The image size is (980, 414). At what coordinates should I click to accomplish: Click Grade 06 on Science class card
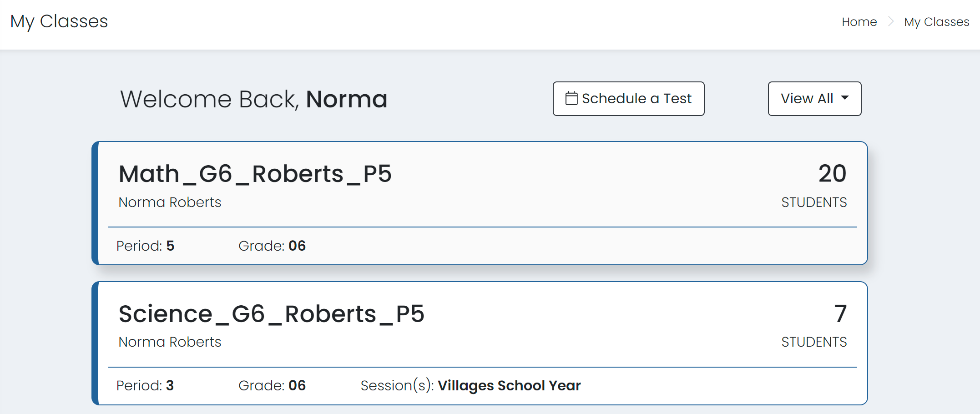(x=272, y=385)
